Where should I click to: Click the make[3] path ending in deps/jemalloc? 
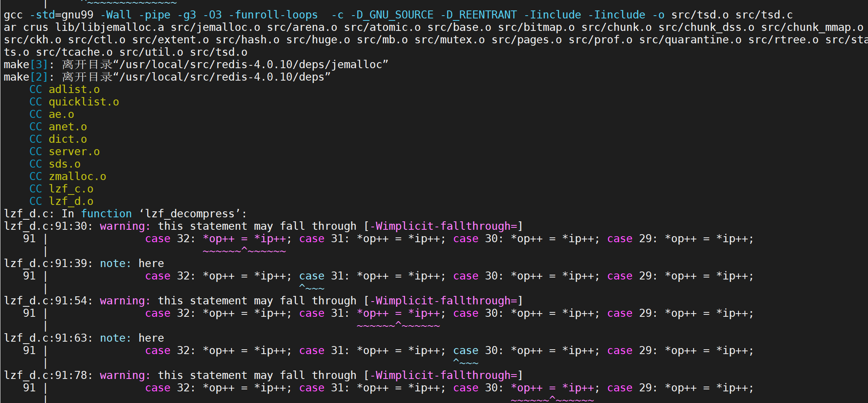[x=251, y=65]
